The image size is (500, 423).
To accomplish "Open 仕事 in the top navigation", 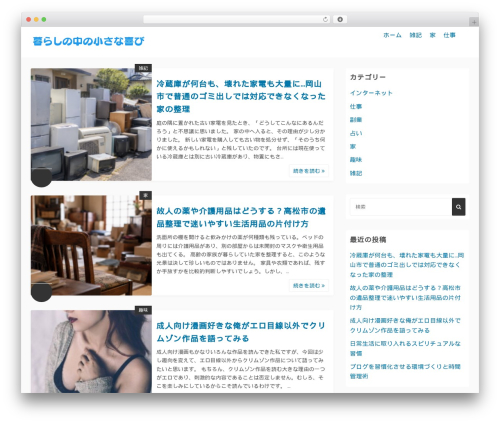I will [449, 35].
